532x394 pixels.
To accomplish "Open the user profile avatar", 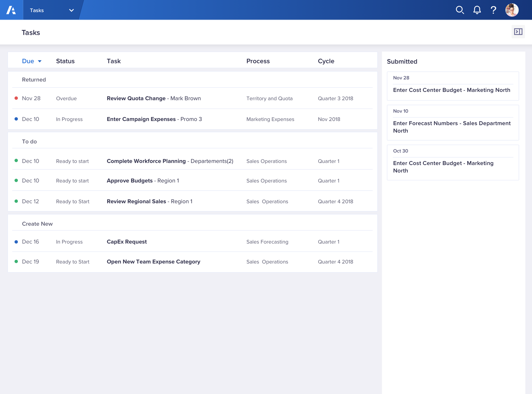I will [x=512, y=10].
